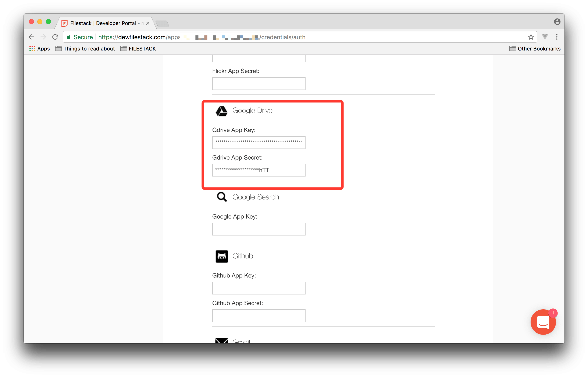Open the Intercom chat bubble
Image resolution: width=588 pixels, height=377 pixels.
(543, 322)
